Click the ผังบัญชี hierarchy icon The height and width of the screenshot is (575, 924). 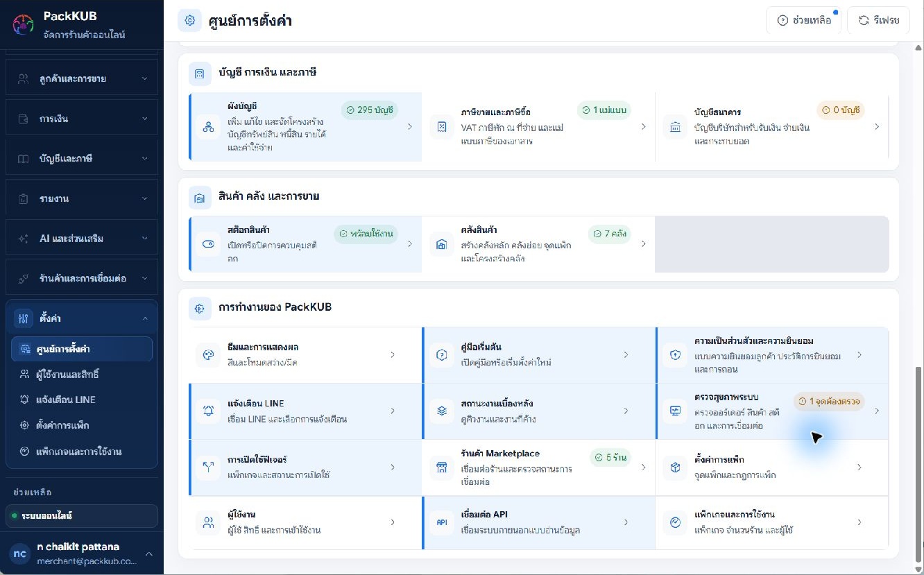[x=207, y=127]
